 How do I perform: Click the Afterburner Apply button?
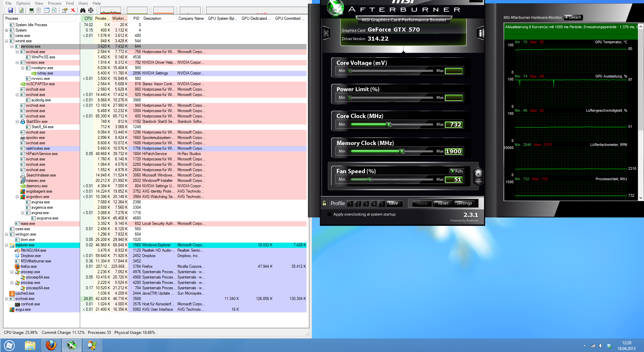point(422,203)
